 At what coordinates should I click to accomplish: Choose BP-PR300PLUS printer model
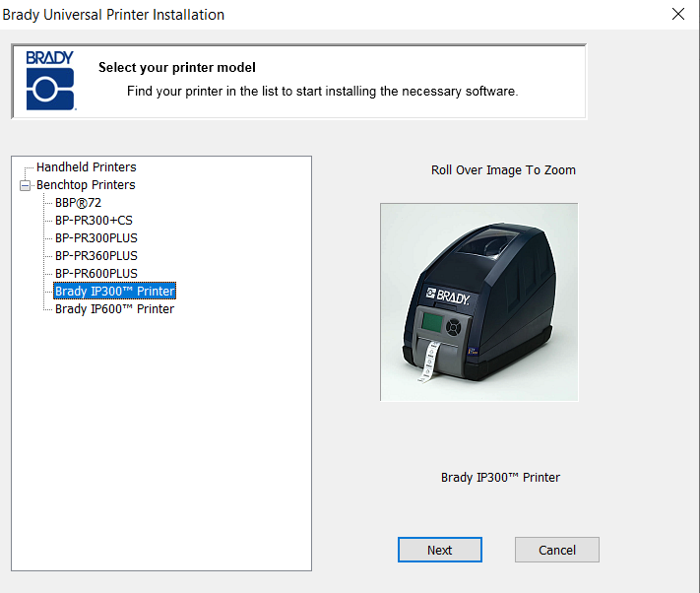[95, 238]
